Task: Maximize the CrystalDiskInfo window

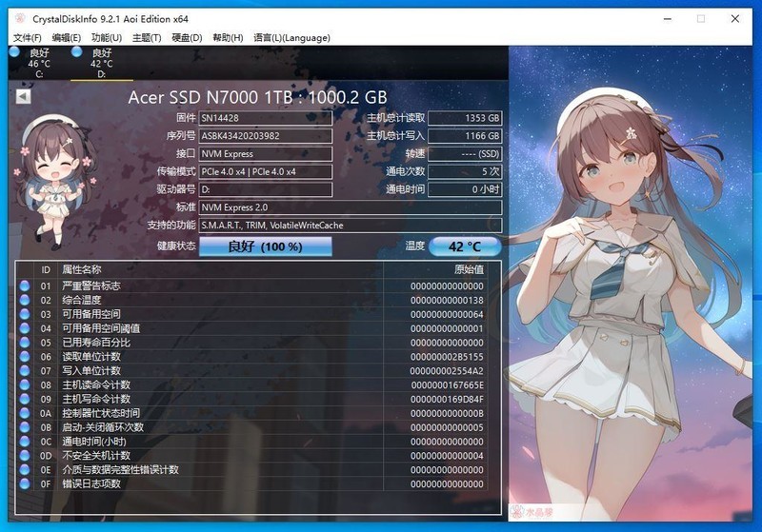Action: pos(701,19)
